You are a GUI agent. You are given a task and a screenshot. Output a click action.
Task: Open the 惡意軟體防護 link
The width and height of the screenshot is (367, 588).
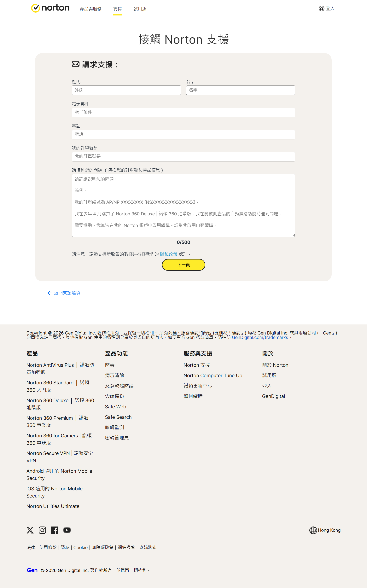point(119,386)
